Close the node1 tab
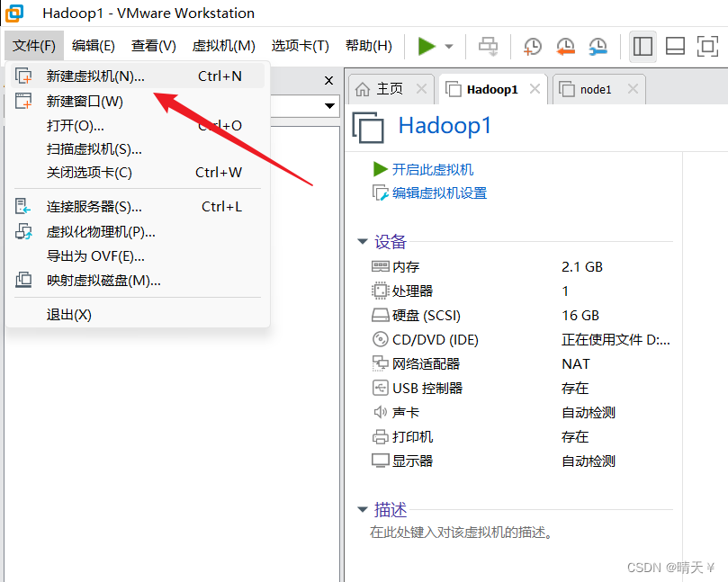 (633, 89)
